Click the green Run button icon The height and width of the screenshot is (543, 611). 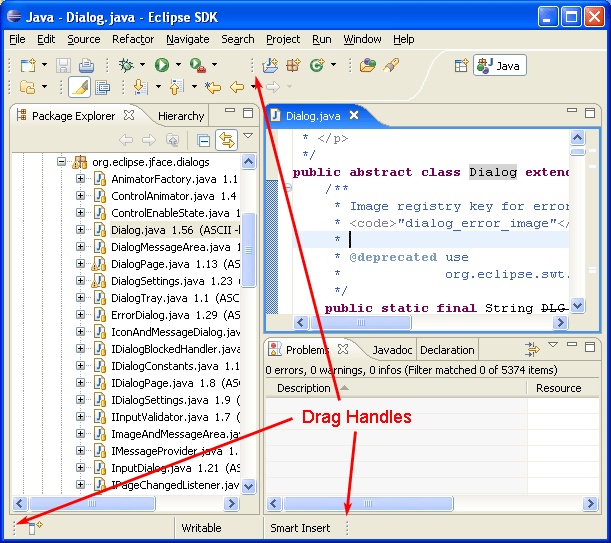pos(162,65)
